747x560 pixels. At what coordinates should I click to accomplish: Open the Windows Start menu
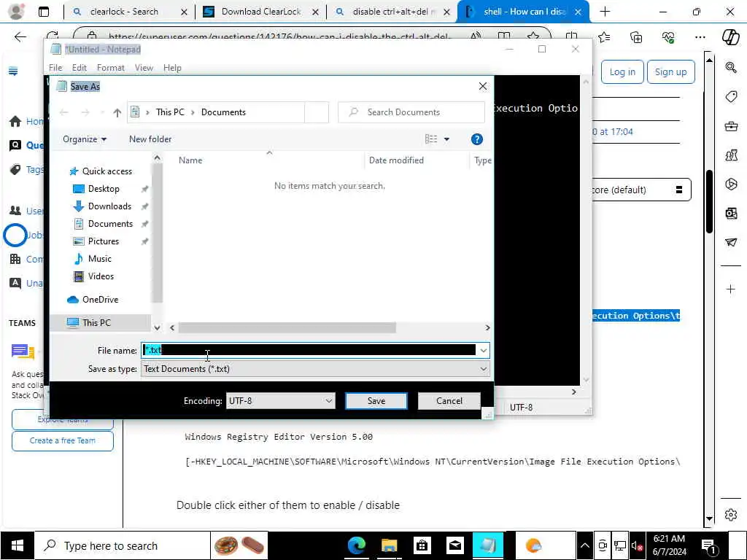pos(18,545)
